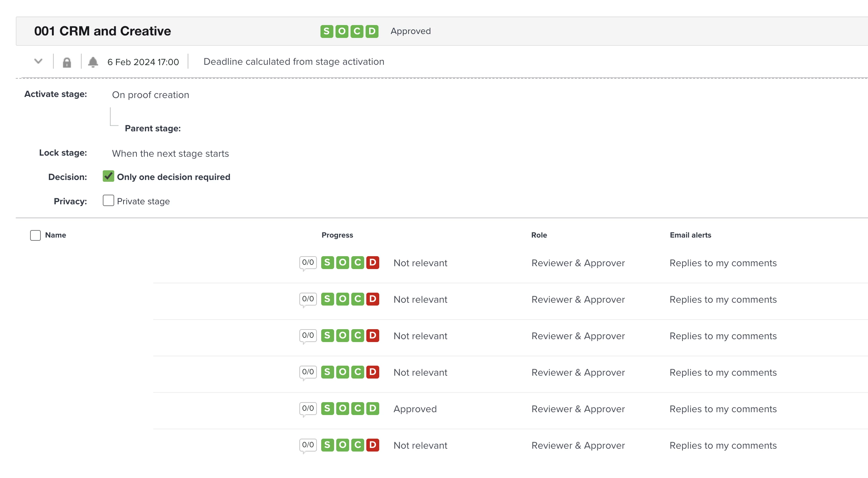The width and height of the screenshot is (868, 478).
Task: Click red D badge in third reviewer row
Action: (372, 336)
